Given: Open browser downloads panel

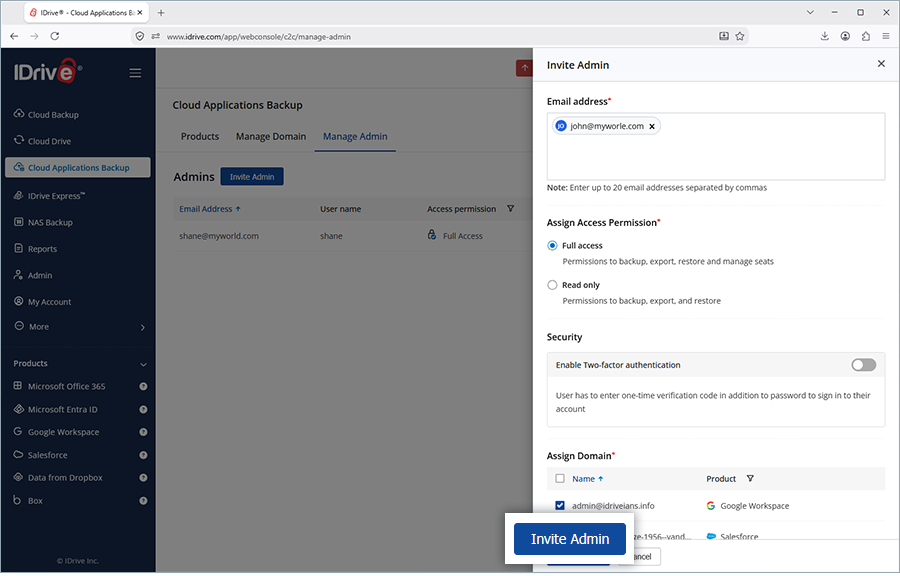Looking at the screenshot, I should pyautogui.click(x=824, y=36).
